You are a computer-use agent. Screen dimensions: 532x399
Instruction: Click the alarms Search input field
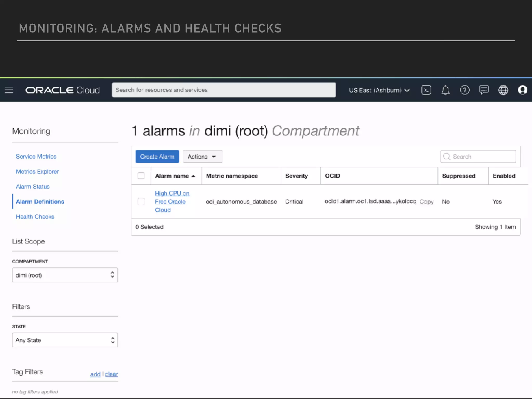click(478, 156)
